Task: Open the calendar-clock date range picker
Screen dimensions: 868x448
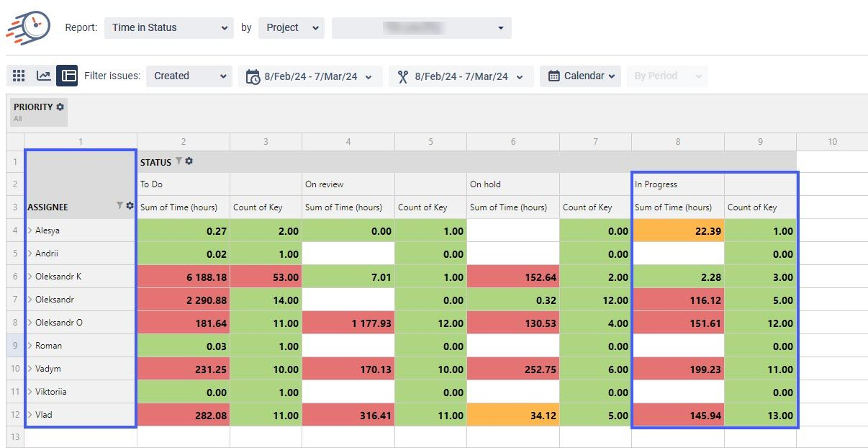Action: point(309,76)
